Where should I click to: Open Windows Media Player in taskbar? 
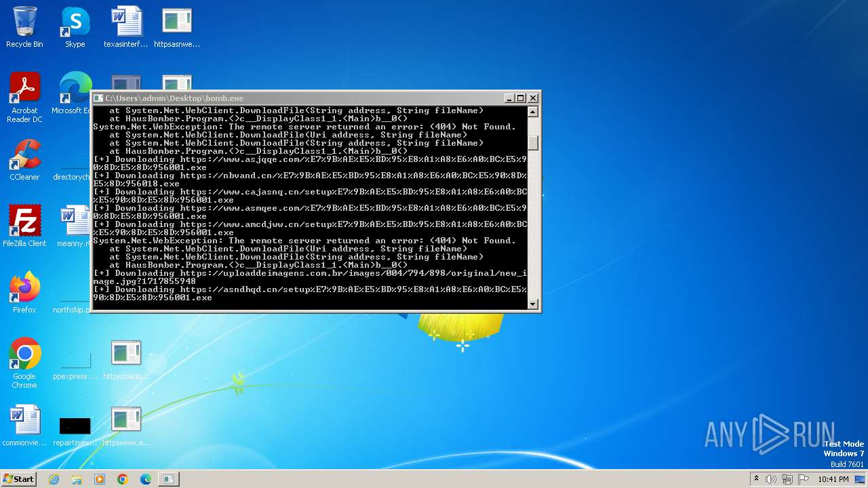tap(100, 479)
